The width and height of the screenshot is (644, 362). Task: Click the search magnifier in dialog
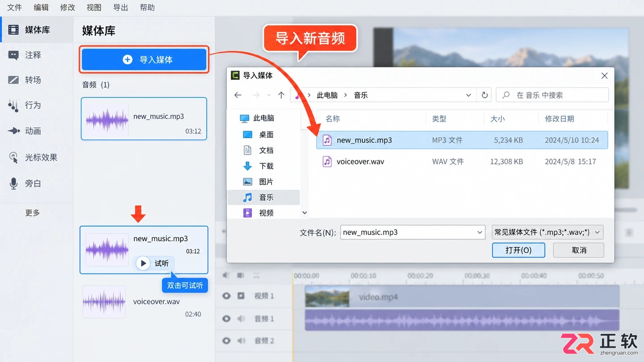(506, 95)
